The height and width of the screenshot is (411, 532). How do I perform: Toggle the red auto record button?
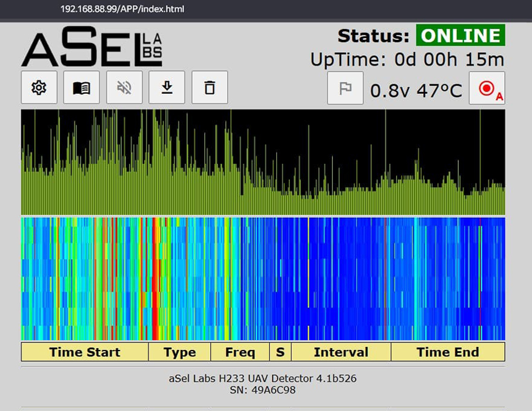487,88
